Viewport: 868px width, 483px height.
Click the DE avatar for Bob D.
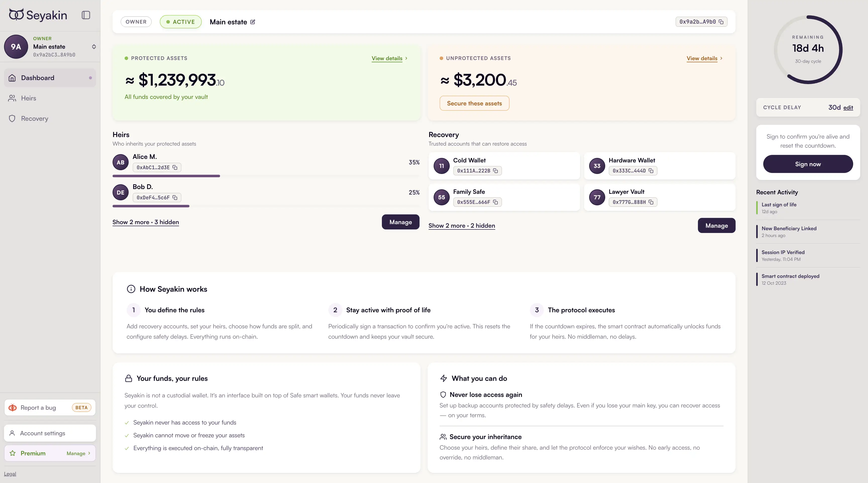click(120, 193)
